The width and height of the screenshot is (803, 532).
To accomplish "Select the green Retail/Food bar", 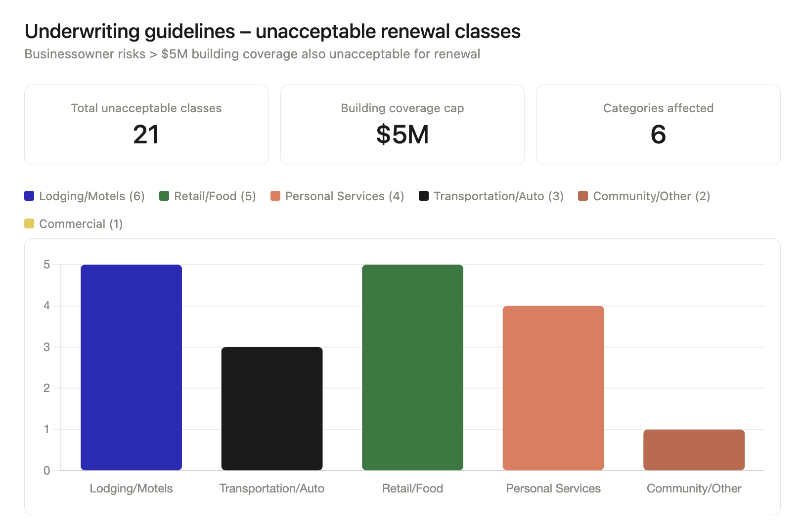I will 412,367.
